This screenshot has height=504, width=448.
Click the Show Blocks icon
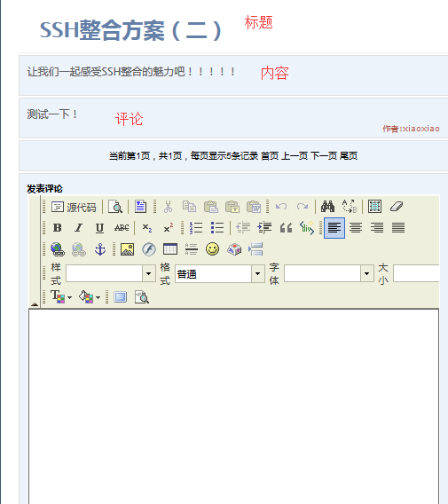coord(142,297)
